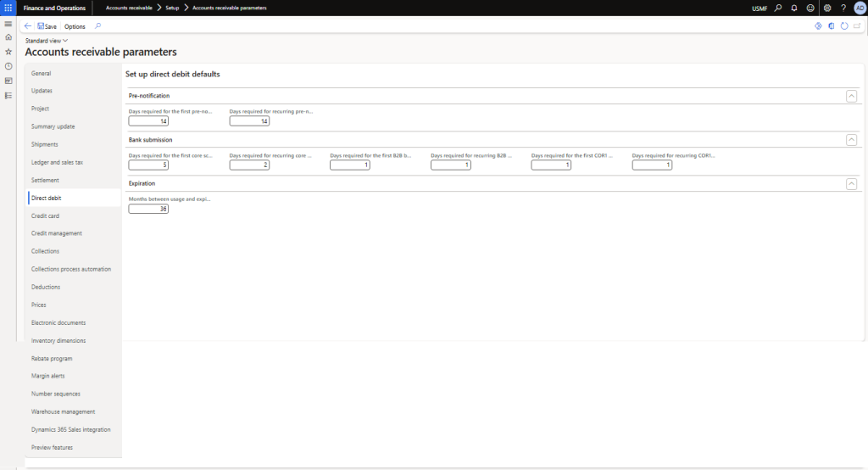Viewport: 868px width, 470px height.
Task: Open the Standard view dropdown
Action: click(x=47, y=41)
